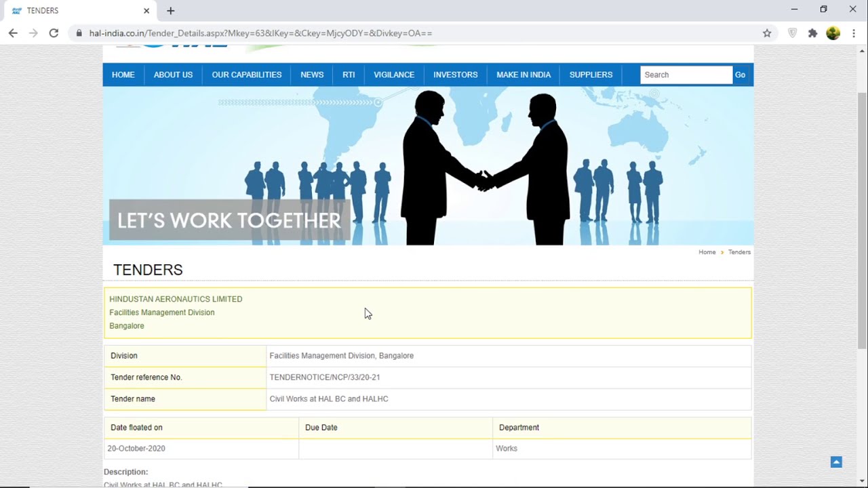
Task: Click the TENDERS page heading
Action: click(148, 270)
